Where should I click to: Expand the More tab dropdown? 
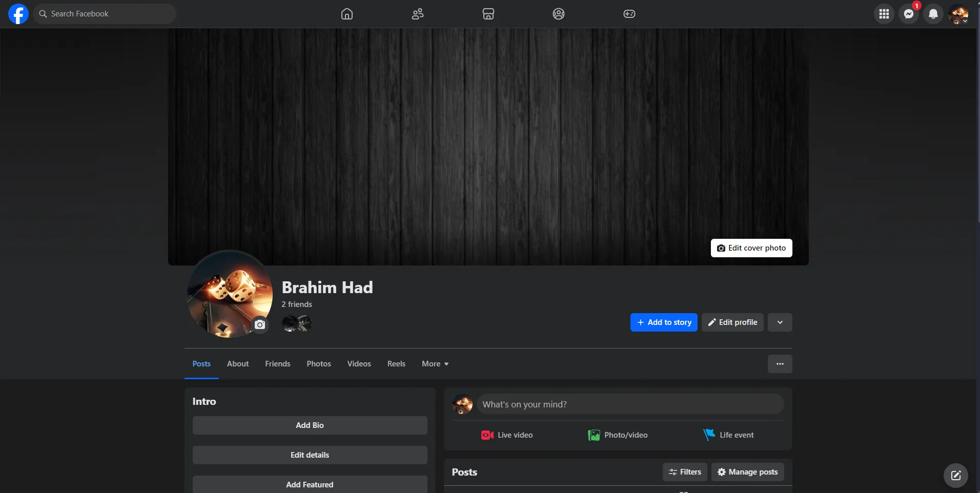click(435, 364)
